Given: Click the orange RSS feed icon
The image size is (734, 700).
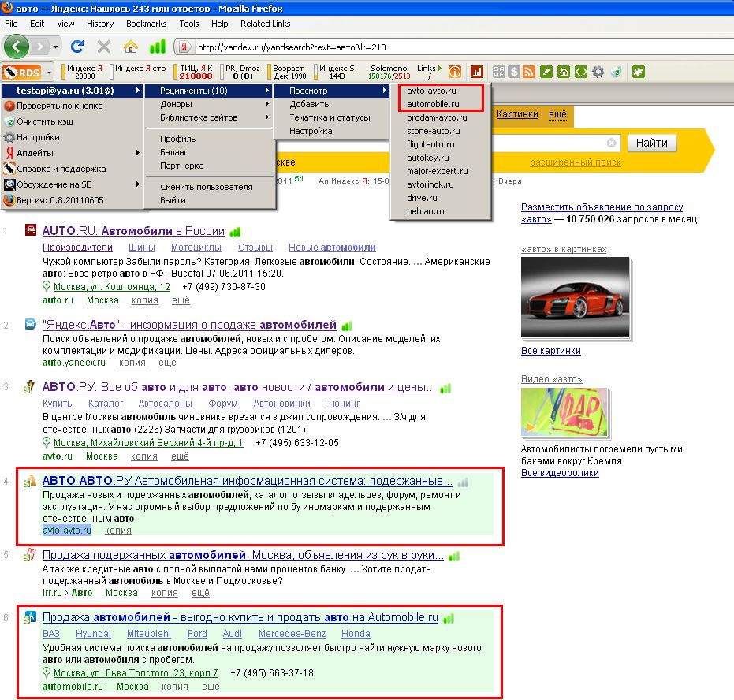Looking at the screenshot, I should 529,72.
